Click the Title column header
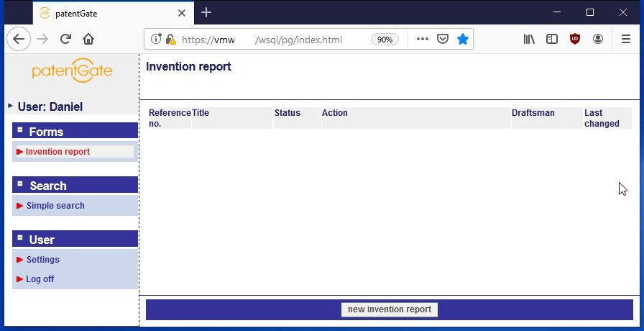This screenshot has height=331, width=644. pos(232,118)
